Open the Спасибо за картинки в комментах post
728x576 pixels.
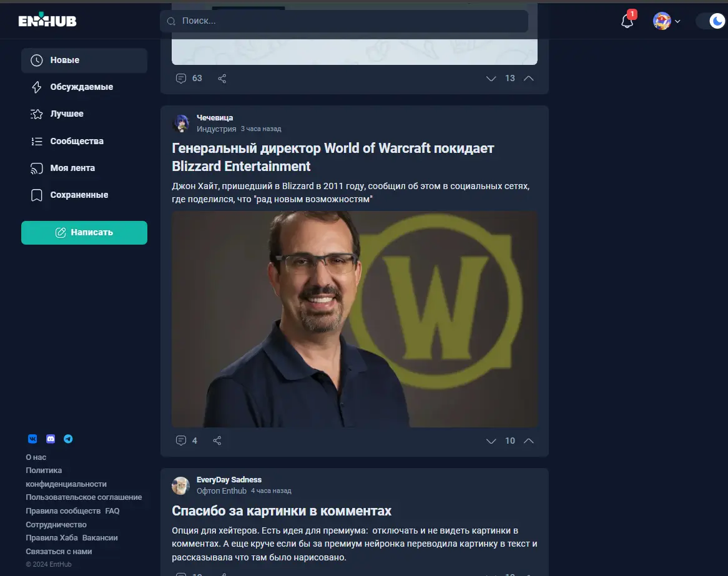click(x=282, y=511)
